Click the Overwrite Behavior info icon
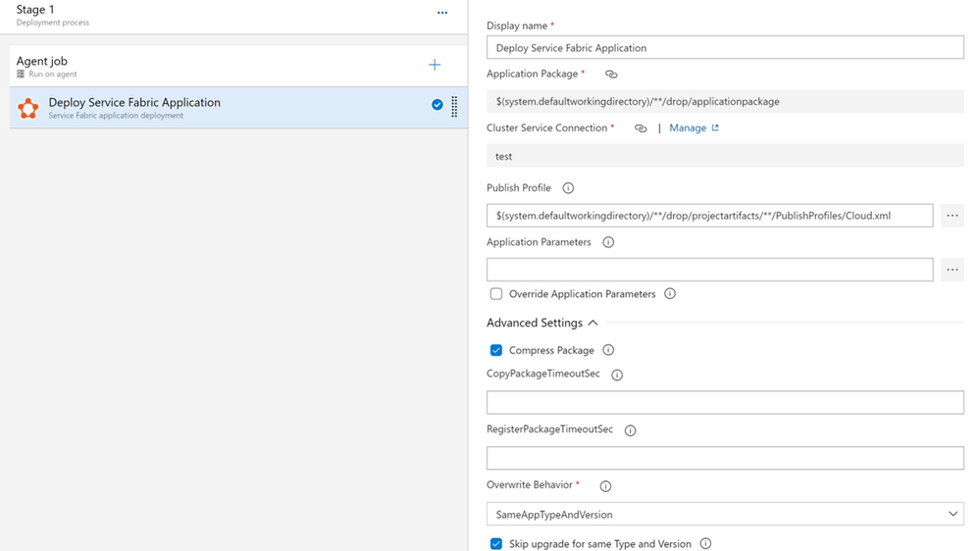980x551 pixels. click(605, 486)
